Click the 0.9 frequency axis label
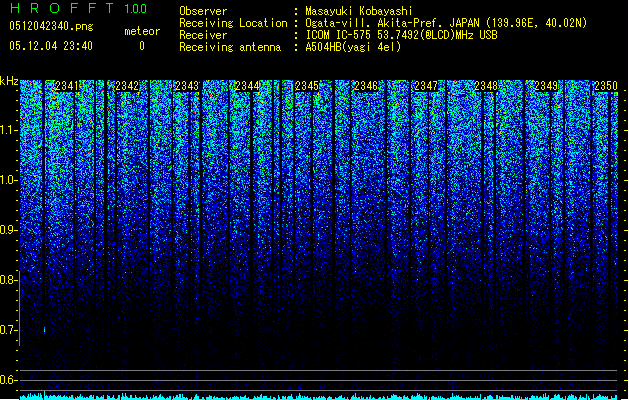The width and height of the screenshot is (629, 400). click(x=8, y=230)
